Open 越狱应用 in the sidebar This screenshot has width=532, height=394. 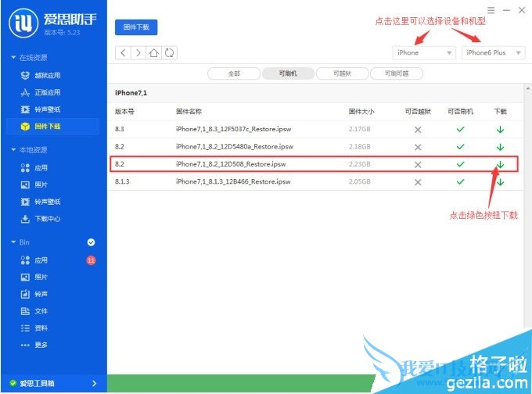coord(47,75)
